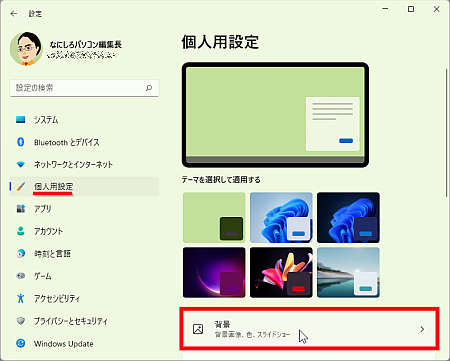Click the 設定の検索 search field
Viewport: 450px width, 361px height.
84,88
